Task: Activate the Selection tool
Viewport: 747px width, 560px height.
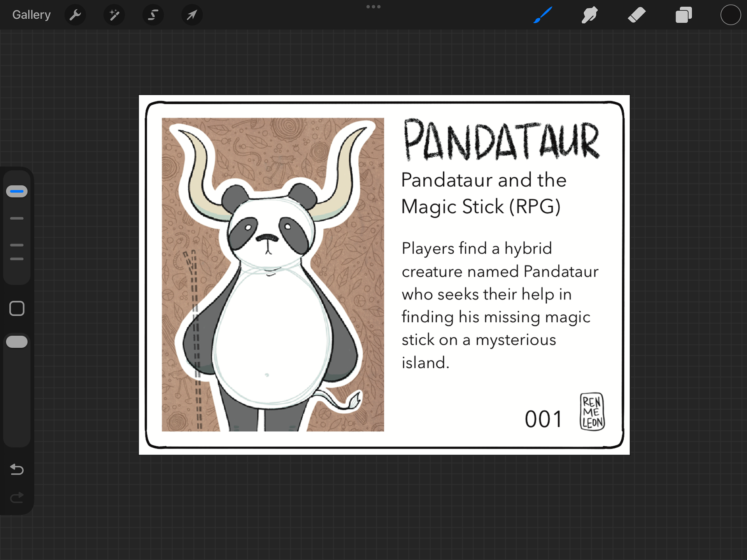Action: pyautogui.click(x=153, y=15)
